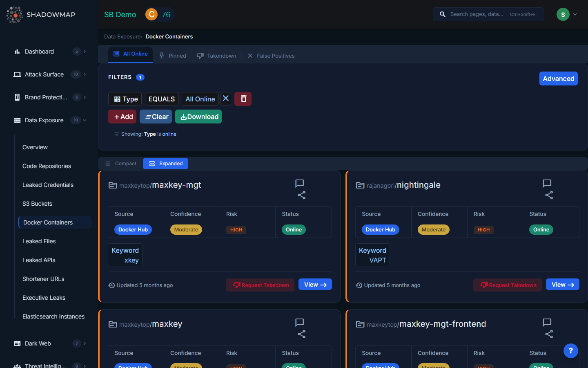This screenshot has width=588, height=368.
Task: Open Attack Surface via its monitor icon
Action: [x=17, y=74]
